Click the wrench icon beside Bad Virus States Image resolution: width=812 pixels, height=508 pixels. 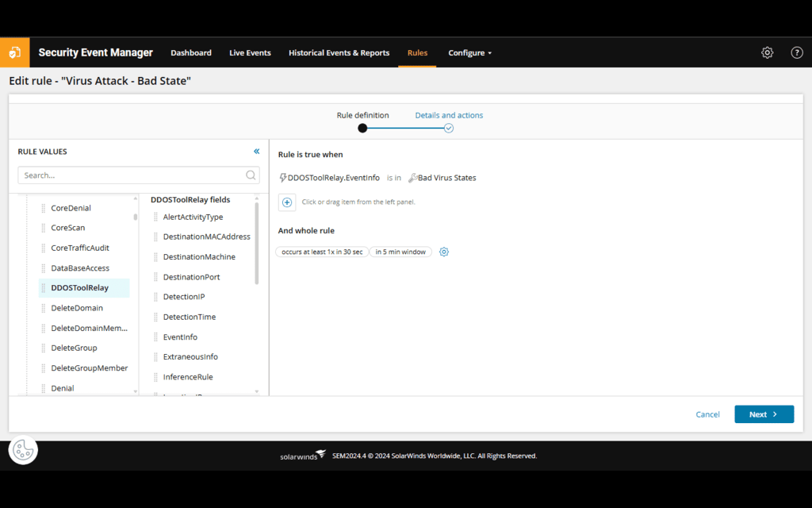click(x=413, y=177)
